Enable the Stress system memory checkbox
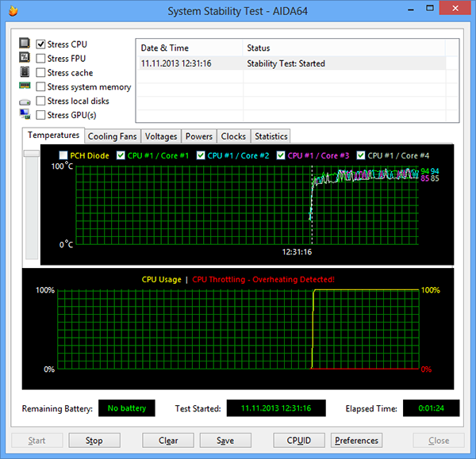 [x=40, y=86]
